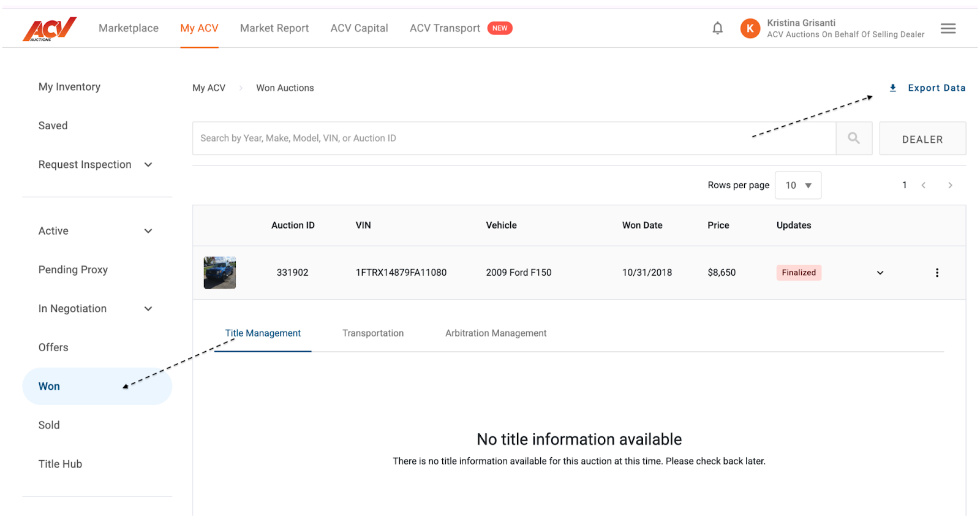Screen dimensions: 980x516
Task: Click auction ID 331902
Action: [x=292, y=273]
